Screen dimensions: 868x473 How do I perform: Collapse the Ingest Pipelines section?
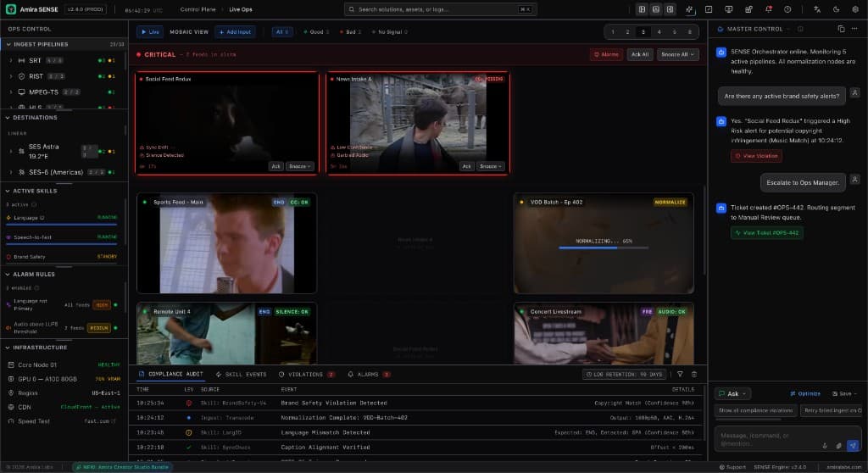click(x=64, y=44)
